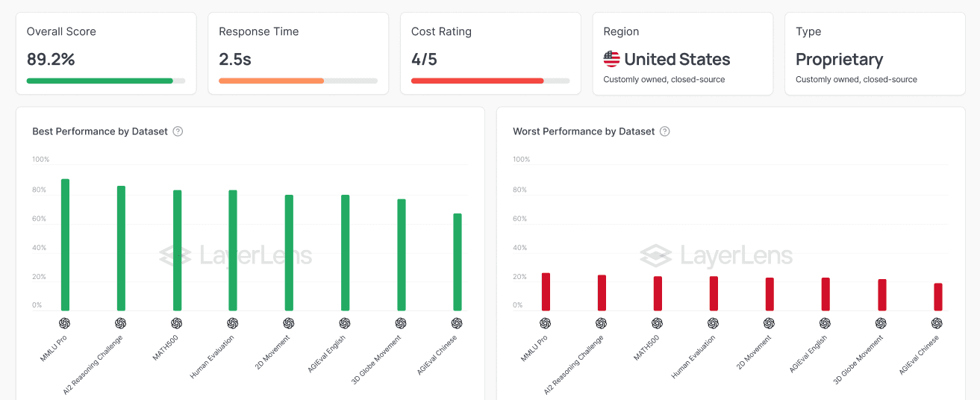980x400 pixels.
Task: Click the red Cost Rating progress bar
Action: click(490, 81)
